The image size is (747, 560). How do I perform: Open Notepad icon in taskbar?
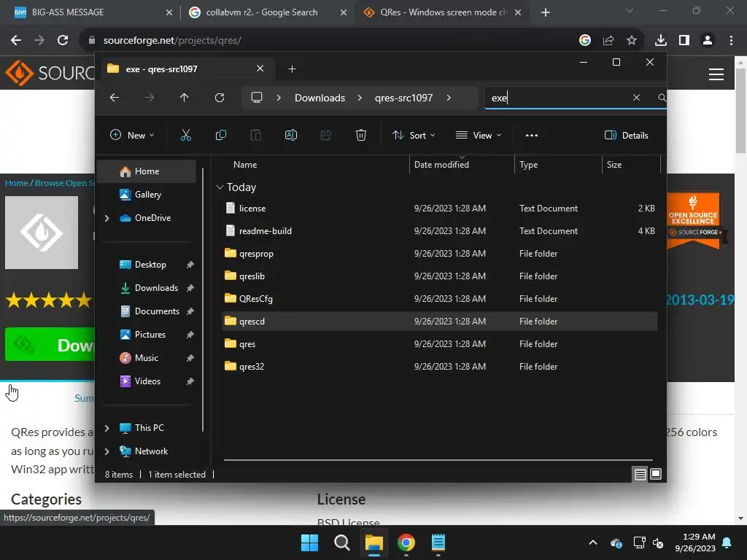[438, 542]
